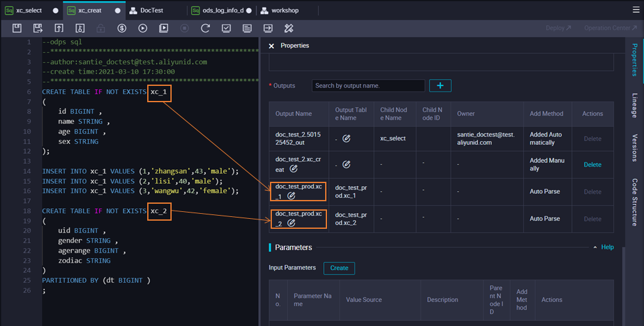Open Code Structure side tab
Image resolution: width=644 pixels, height=326 pixels.
(x=635, y=202)
